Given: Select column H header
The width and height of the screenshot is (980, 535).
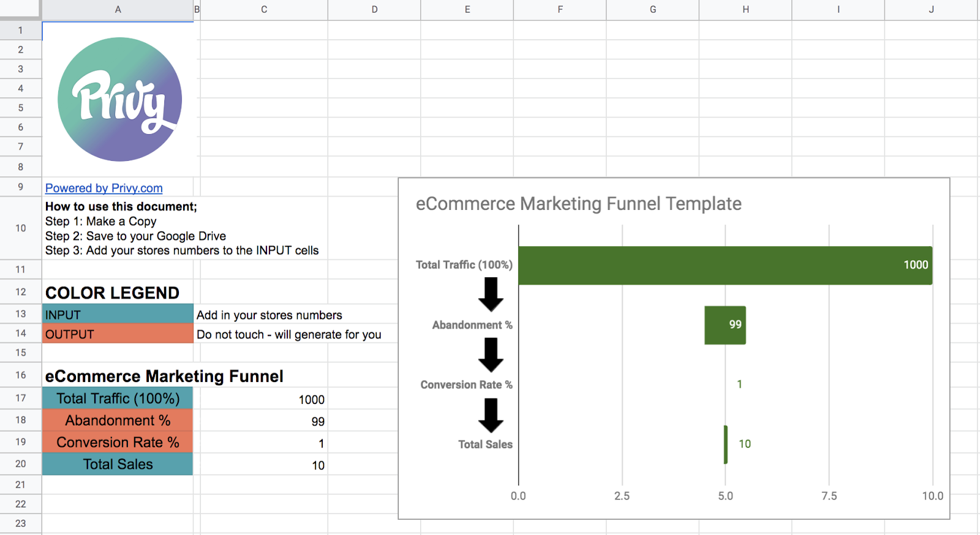Looking at the screenshot, I should (745, 9).
